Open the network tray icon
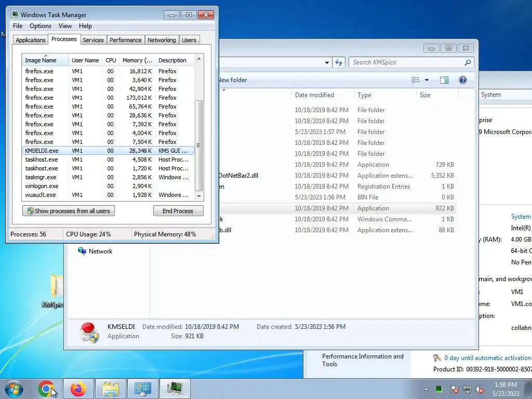 tap(467, 389)
